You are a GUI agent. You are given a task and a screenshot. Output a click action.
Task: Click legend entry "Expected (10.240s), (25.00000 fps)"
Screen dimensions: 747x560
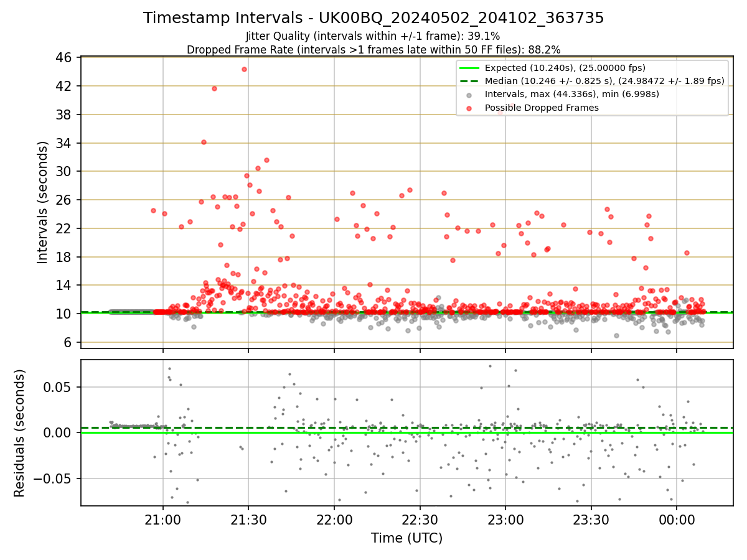pos(565,68)
